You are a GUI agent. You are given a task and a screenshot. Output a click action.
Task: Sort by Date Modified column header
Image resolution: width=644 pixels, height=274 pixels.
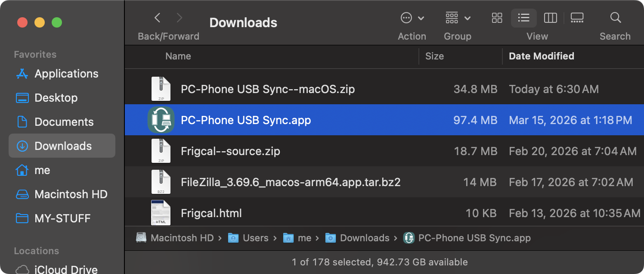click(x=541, y=56)
